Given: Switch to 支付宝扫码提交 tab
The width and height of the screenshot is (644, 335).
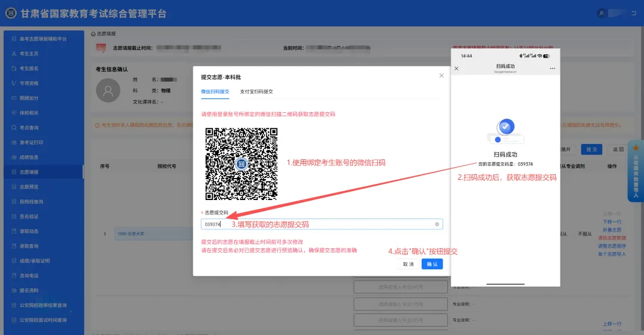Looking at the screenshot, I should (256, 91).
